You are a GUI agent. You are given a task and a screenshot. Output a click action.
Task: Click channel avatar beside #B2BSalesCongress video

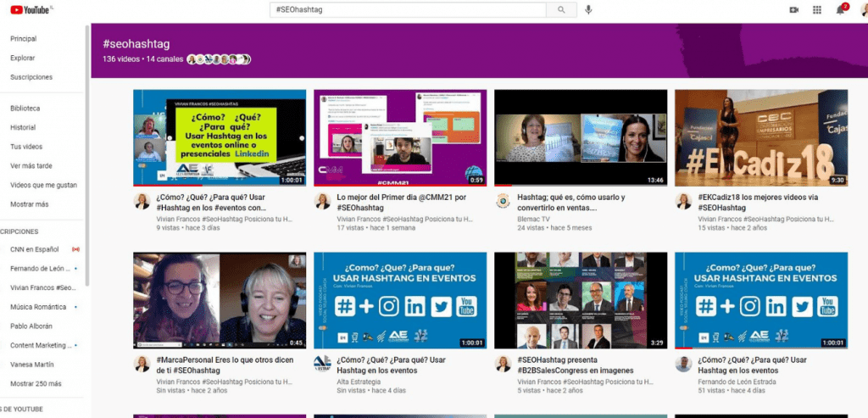pyautogui.click(x=504, y=364)
